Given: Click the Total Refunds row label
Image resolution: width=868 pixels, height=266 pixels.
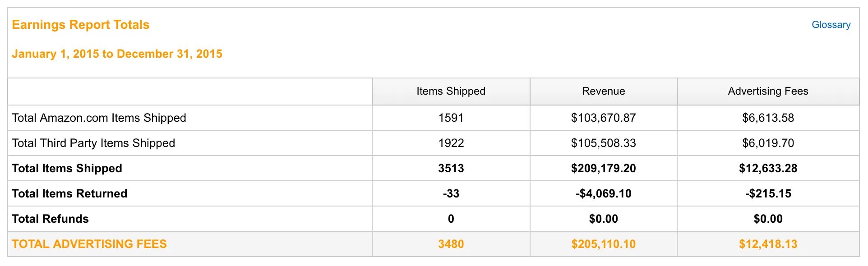Looking at the screenshot, I should tap(50, 219).
